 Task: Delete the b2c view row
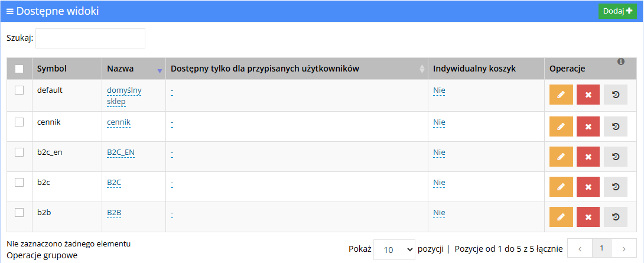(x=588, y=187)
